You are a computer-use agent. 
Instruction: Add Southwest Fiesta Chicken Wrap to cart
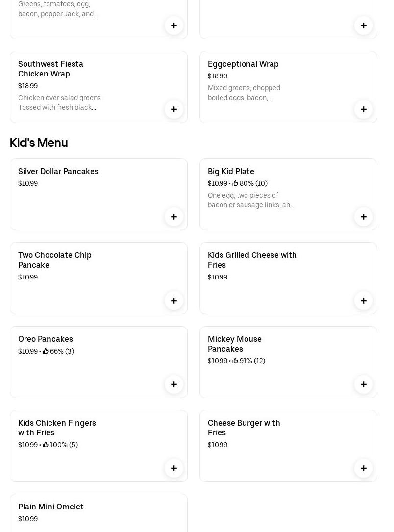click(x=174, y=109)
